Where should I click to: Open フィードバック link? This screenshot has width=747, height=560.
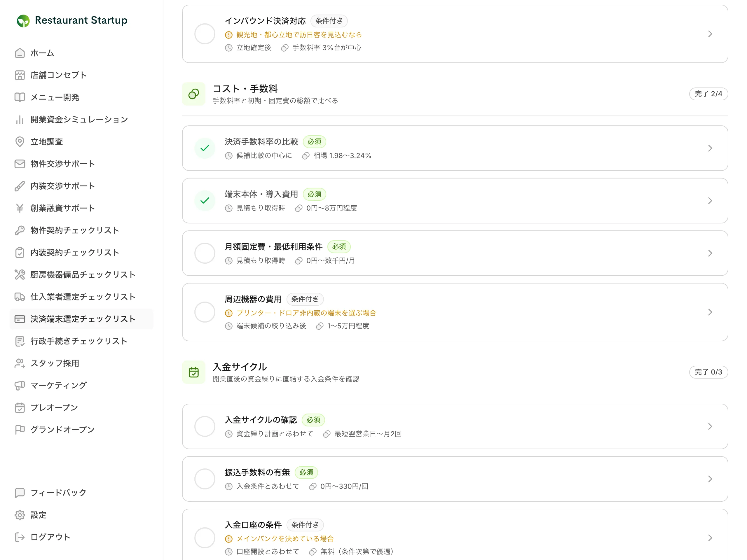[81, 493]
